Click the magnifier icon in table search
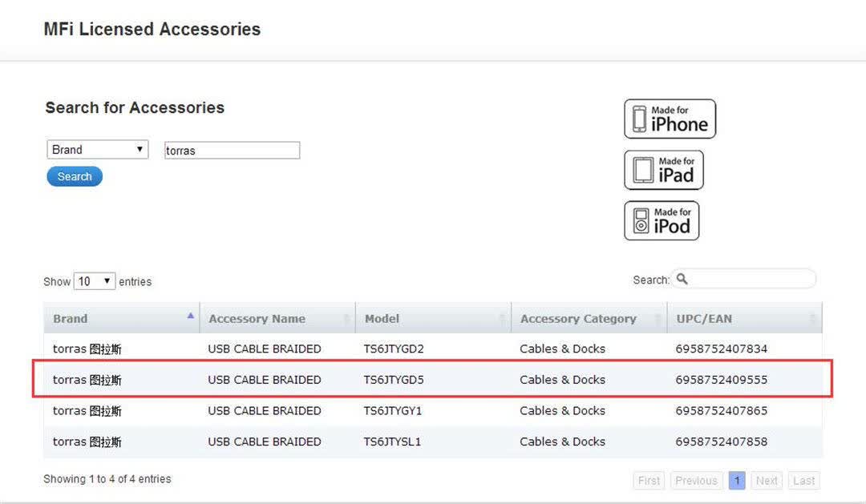The width and height of the screenshot is (866, 504). [682, 279]
